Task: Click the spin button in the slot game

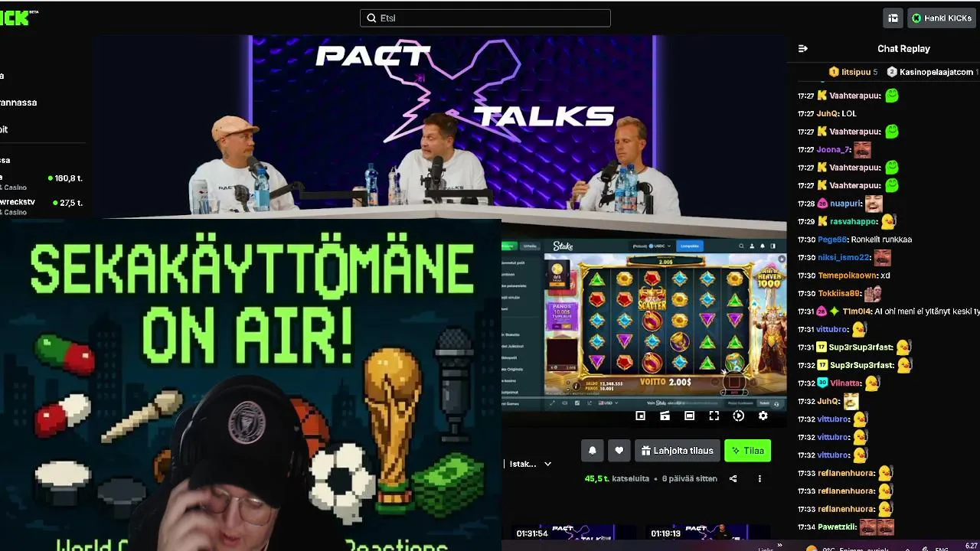Action: [x=734, y=382]
